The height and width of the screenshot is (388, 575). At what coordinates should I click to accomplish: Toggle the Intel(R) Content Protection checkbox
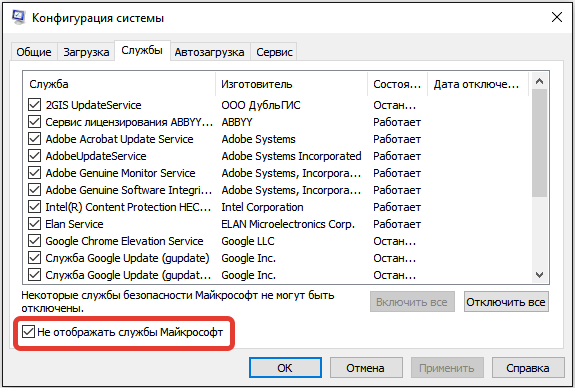pos(34,207)
